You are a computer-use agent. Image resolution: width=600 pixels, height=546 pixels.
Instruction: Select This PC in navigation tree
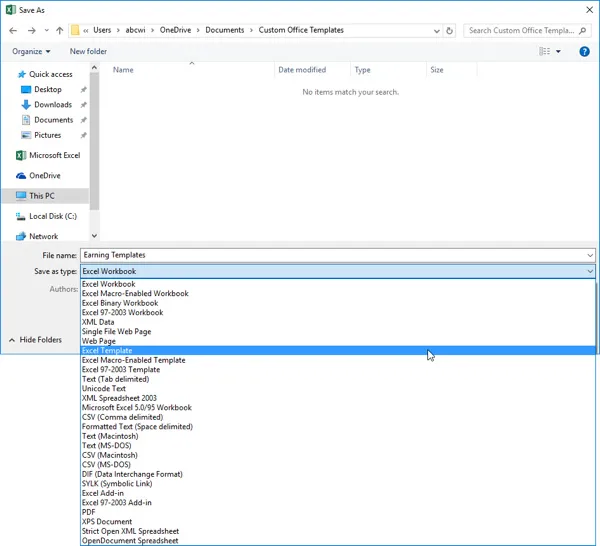pos(42,196)
